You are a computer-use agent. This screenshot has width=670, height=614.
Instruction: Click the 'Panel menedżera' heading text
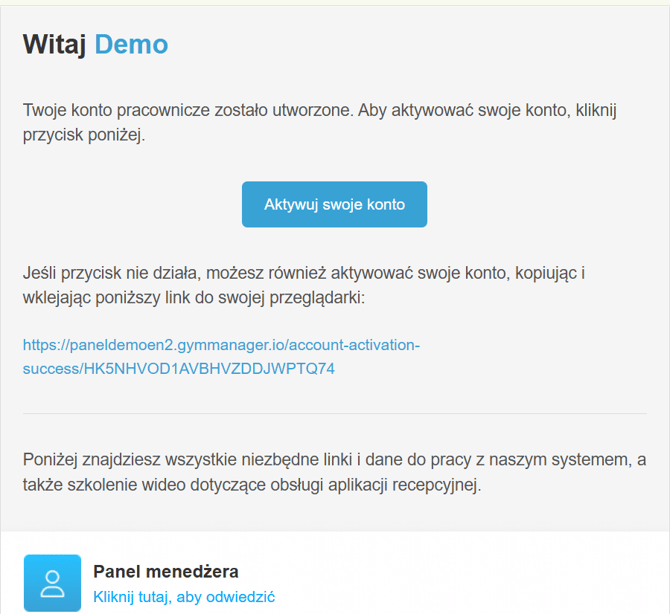tap(165, 572)
